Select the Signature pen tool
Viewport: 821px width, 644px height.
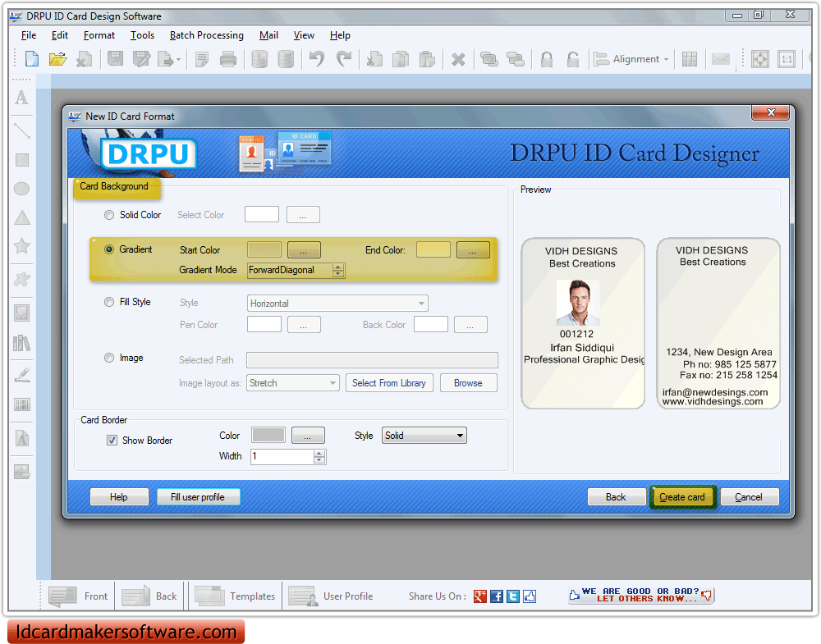click(22, 375)
